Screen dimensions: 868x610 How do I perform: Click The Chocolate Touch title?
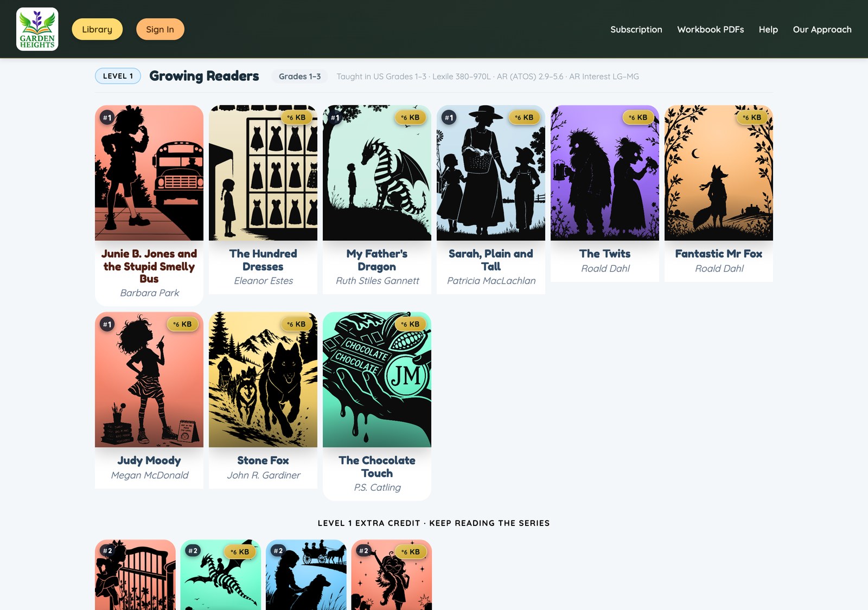coord(377,467)
